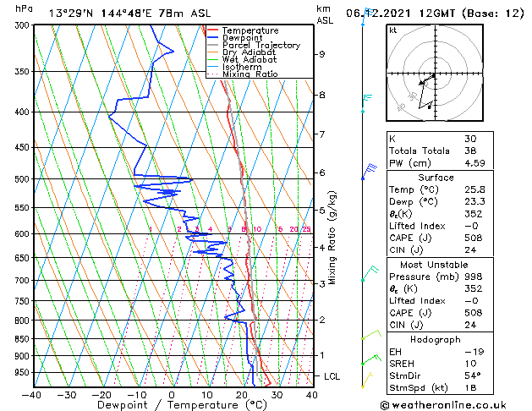This screenshot has width=532, height=411.
Task: Click the 'PW (cm)' value '4.59'
Action: pos(474,163)
